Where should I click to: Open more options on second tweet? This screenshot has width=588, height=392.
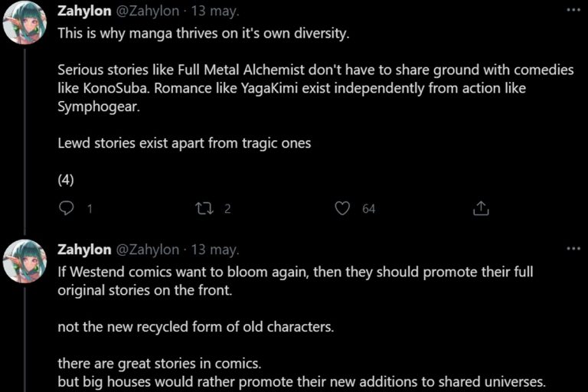573,248
